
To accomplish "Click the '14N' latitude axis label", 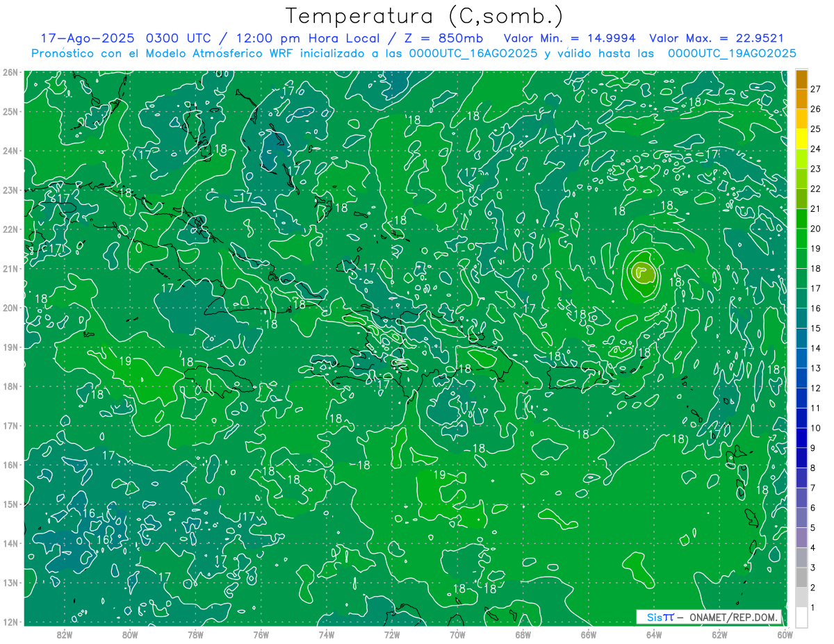I will pyautogui.click(x=10, y=543).
